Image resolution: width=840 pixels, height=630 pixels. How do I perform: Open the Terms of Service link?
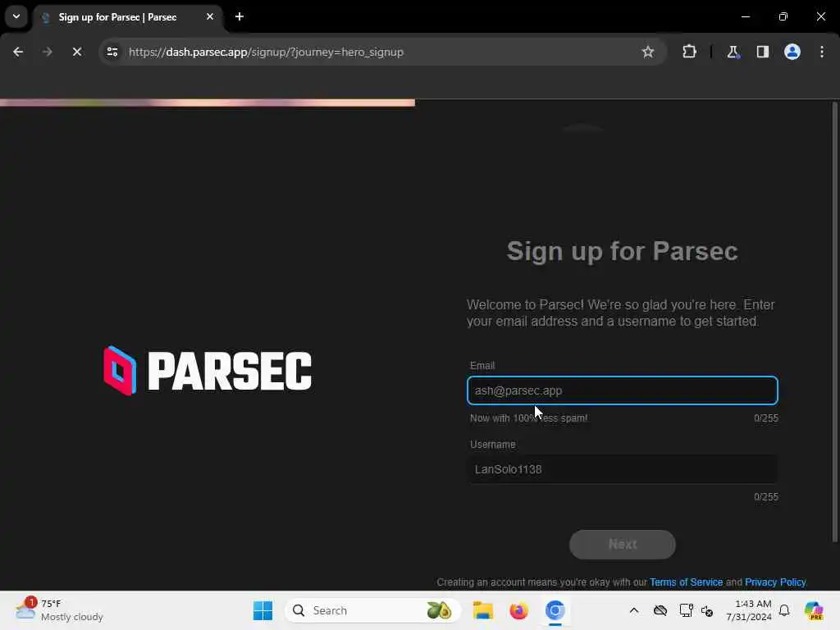pyautogui.click(x=686, y=582)
